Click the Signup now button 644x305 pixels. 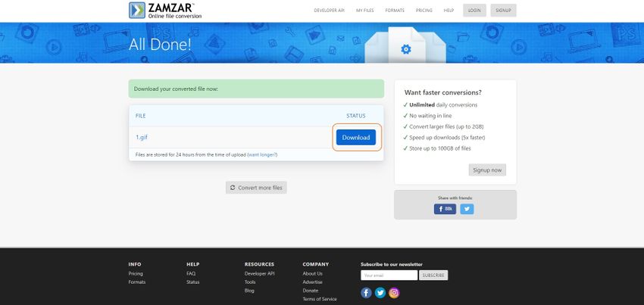coord(487,170)
